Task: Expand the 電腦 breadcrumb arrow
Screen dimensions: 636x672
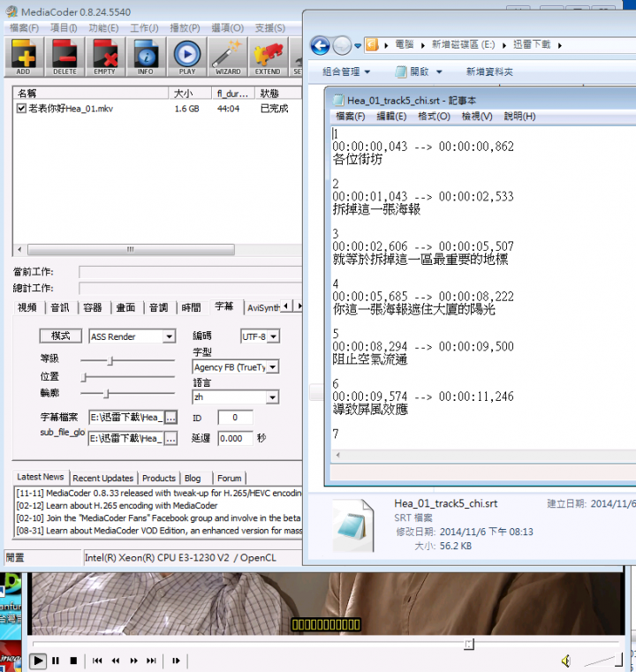Action: (x=422, y=45)
